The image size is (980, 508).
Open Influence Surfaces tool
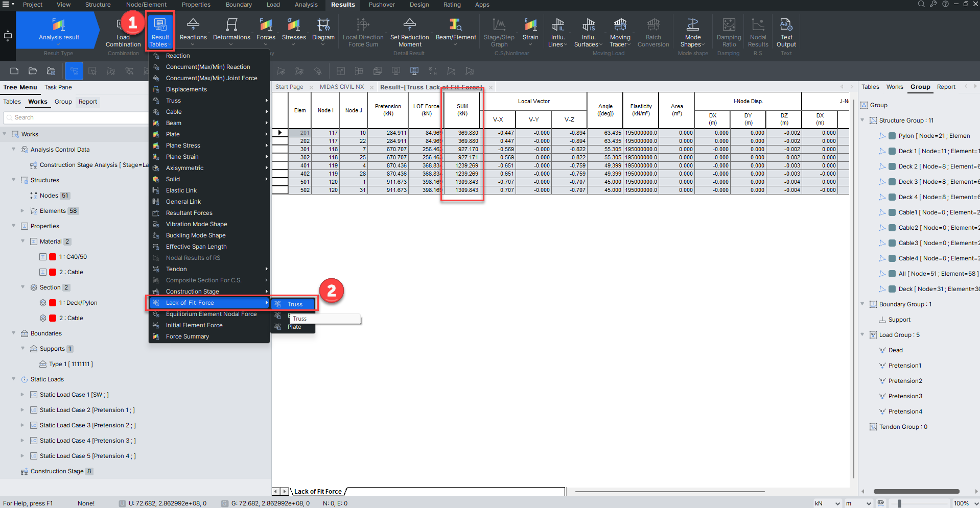[588, 32]
